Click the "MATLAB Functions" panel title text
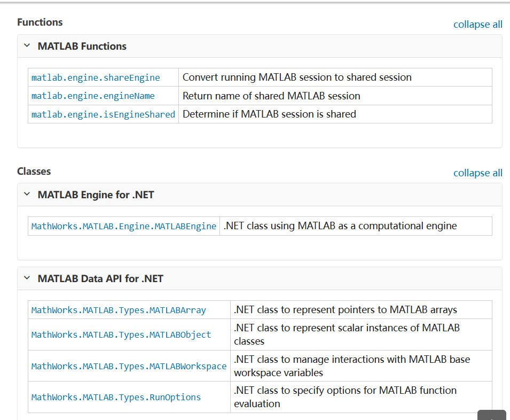Screen dimensions: 510x420 82,46
